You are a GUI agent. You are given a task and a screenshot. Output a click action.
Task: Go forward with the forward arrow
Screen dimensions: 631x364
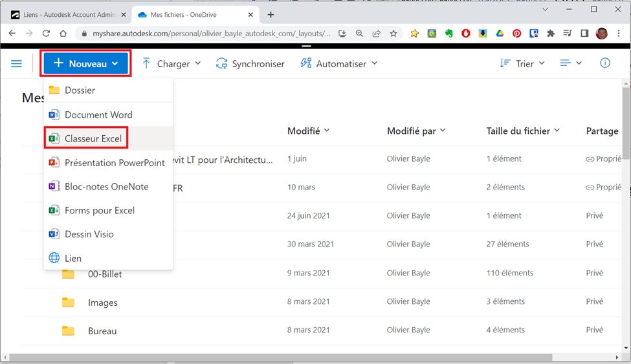pos(29,34)
